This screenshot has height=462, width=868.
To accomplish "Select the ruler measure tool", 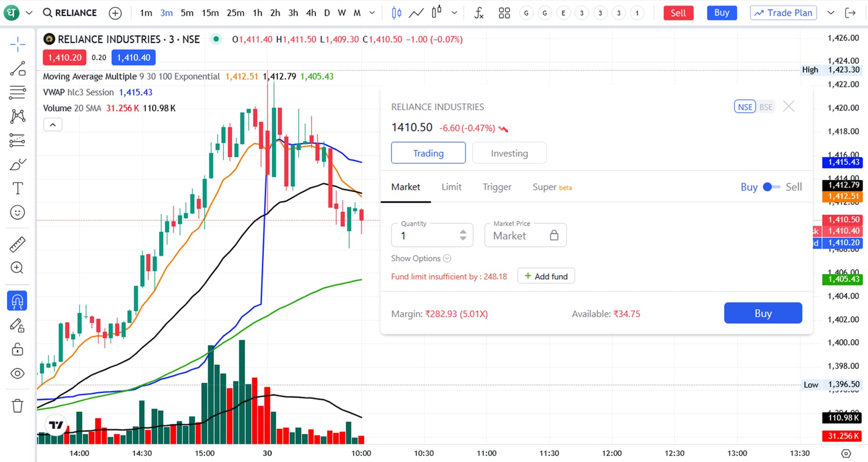I will click(x=18, y=244).
